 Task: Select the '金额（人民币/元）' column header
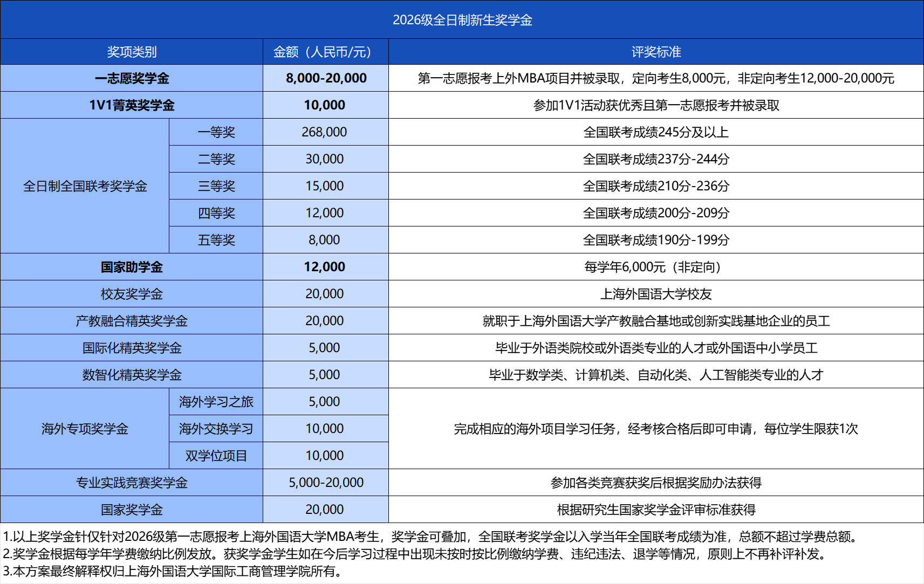coord(326,52)
